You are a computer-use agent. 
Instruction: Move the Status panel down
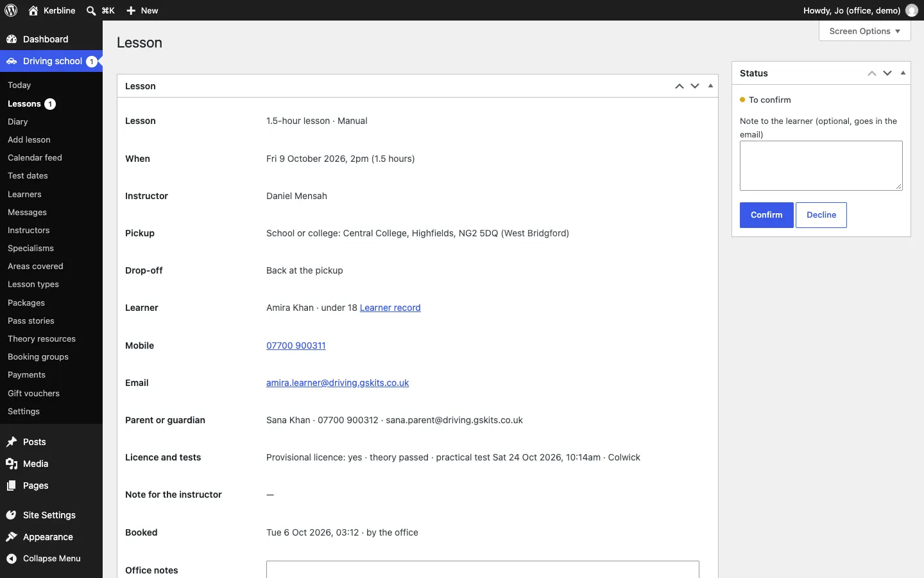tap(887, 73)
